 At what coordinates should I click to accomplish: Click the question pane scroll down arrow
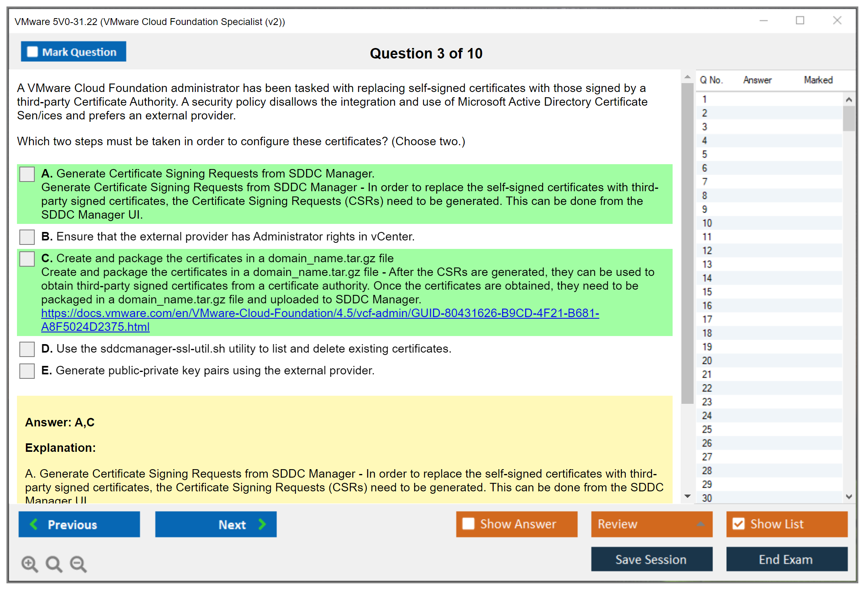click(x=687, y=496)
